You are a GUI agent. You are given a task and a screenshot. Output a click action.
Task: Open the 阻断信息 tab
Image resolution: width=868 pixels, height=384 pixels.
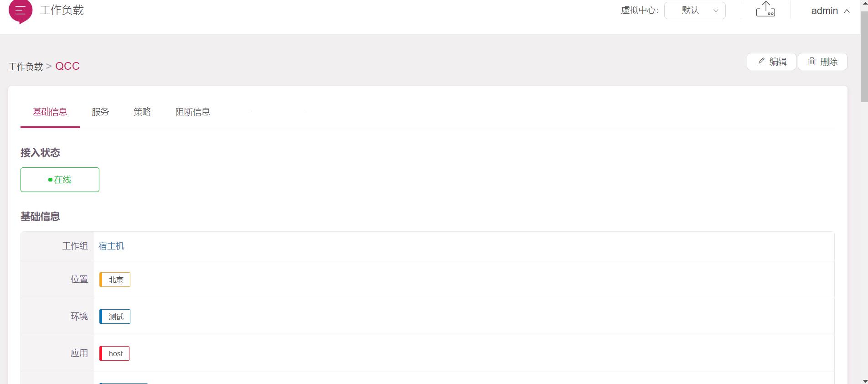pos(193,112)
